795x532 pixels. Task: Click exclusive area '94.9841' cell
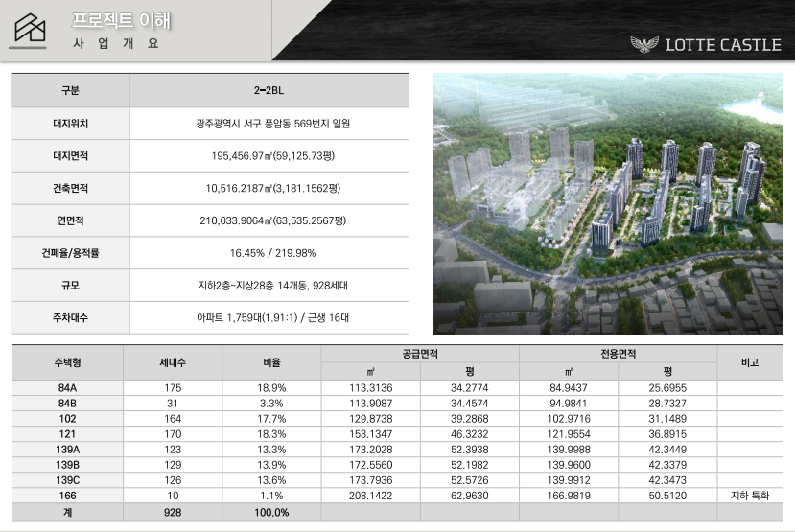[569, 404]
